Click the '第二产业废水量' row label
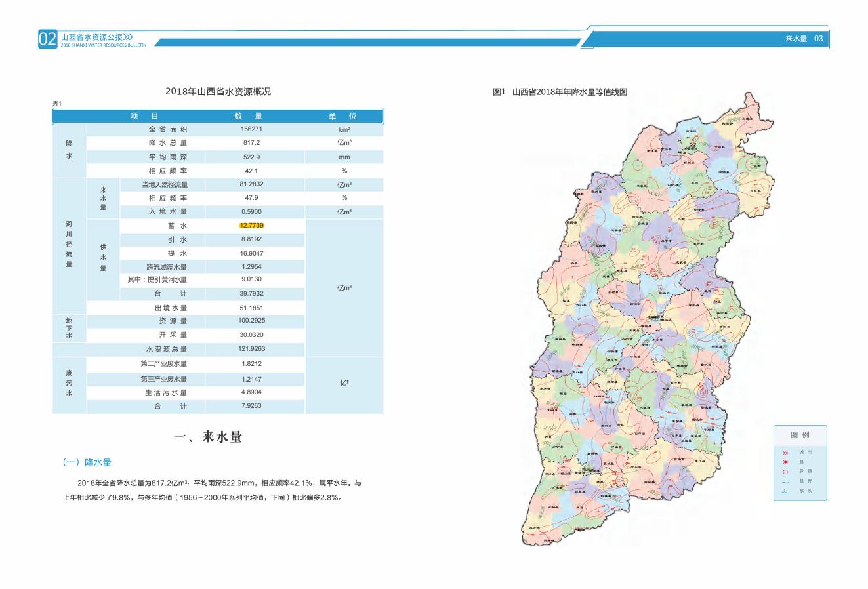This screenshot has width=868, height=589. coord(164,364)
